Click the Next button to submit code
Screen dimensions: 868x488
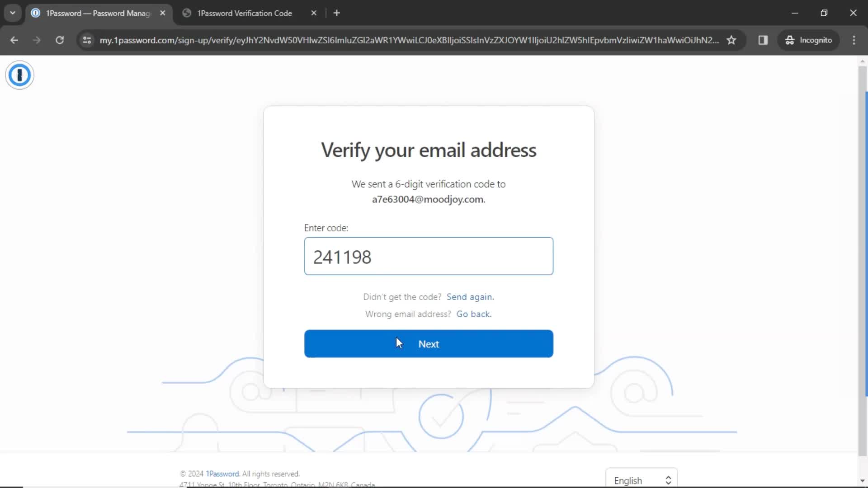pyautogui.click(x=429, y=344)
